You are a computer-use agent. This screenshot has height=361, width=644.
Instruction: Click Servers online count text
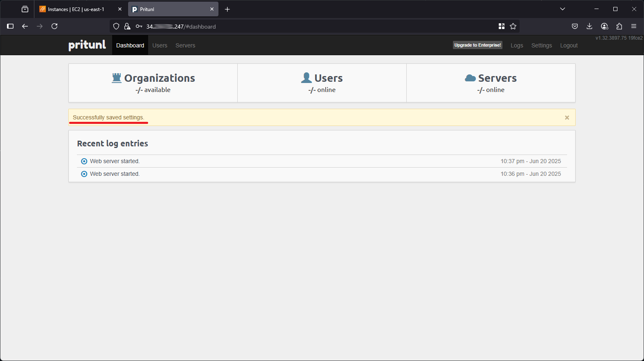(491, 90)
